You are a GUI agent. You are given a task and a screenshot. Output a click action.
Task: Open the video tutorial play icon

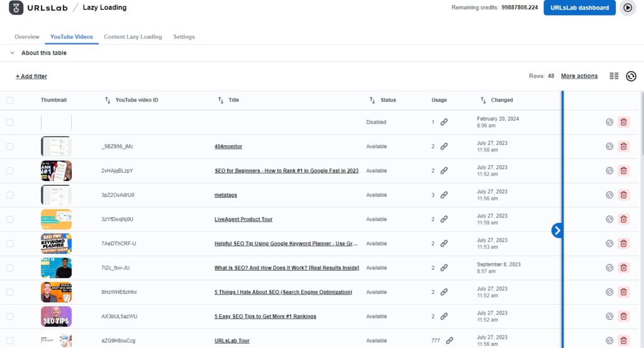coord(628,8)
